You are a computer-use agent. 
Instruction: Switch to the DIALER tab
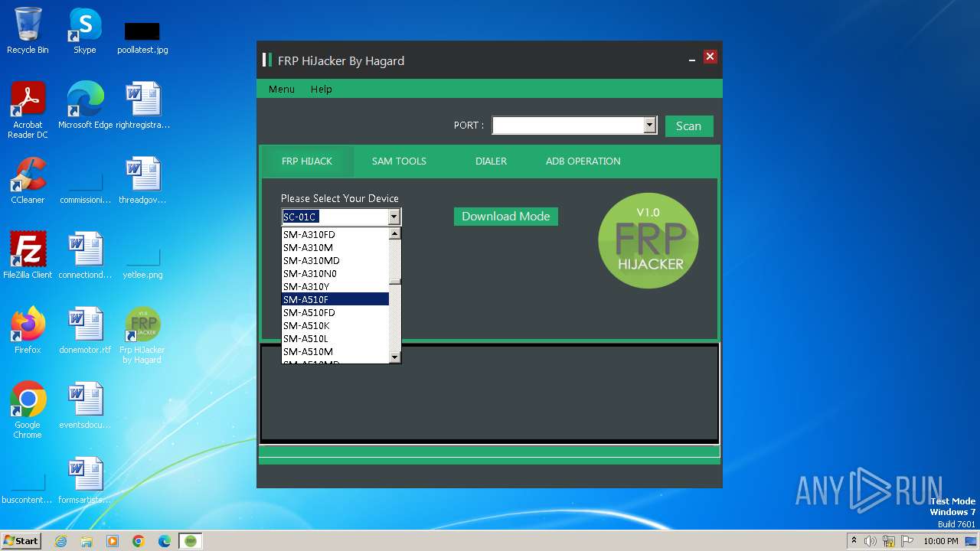[491, 161]
